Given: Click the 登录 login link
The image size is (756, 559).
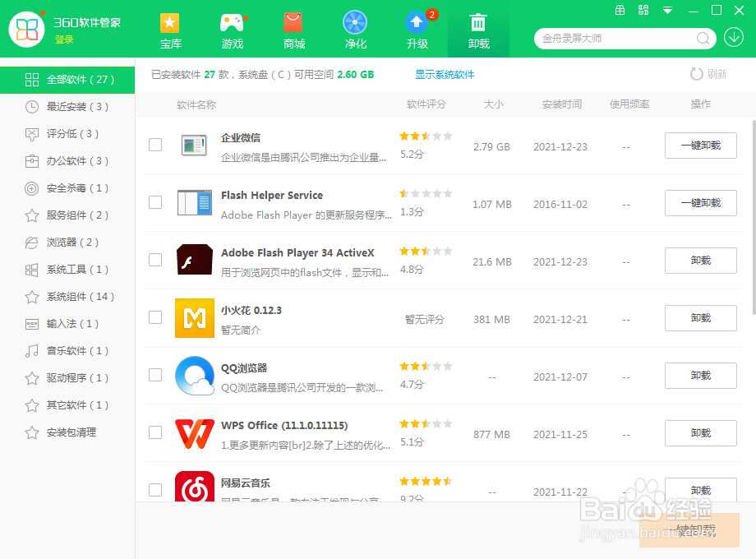Looking at the screenshot, I should [64, 39].
